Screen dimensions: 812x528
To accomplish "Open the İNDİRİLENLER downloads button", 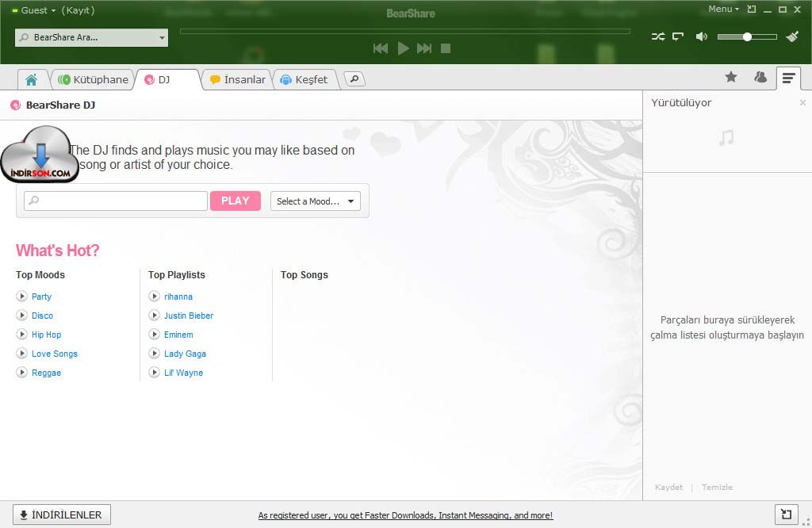I will pos(62,515).
